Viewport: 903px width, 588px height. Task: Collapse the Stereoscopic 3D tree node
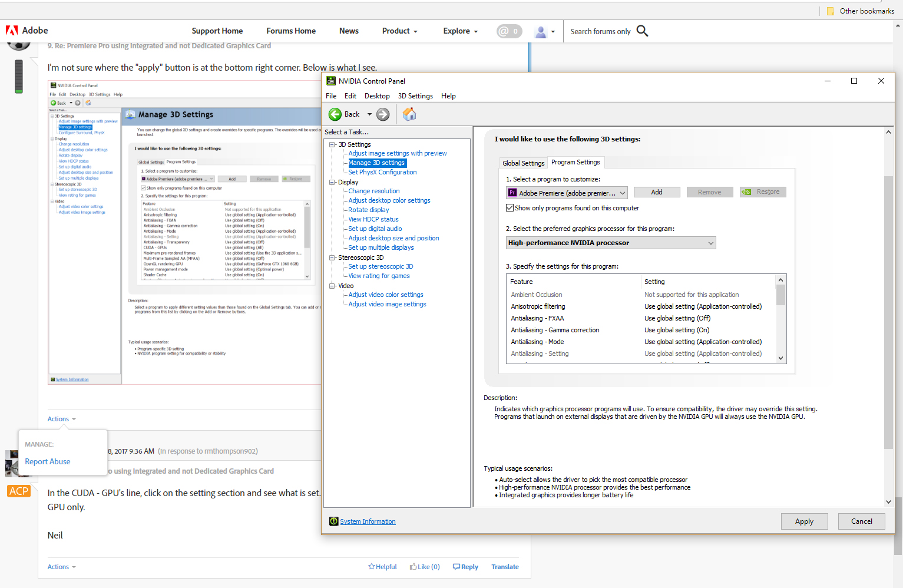point(332,257)
